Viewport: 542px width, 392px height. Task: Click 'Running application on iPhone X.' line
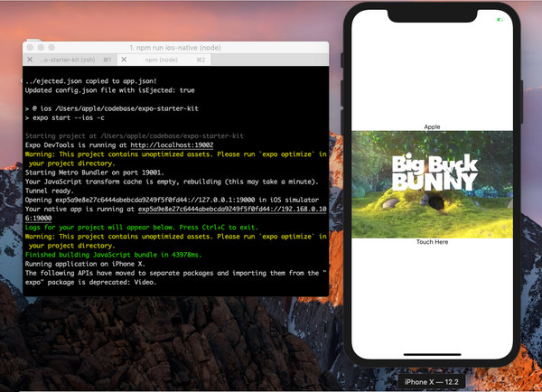pos(85,264)
